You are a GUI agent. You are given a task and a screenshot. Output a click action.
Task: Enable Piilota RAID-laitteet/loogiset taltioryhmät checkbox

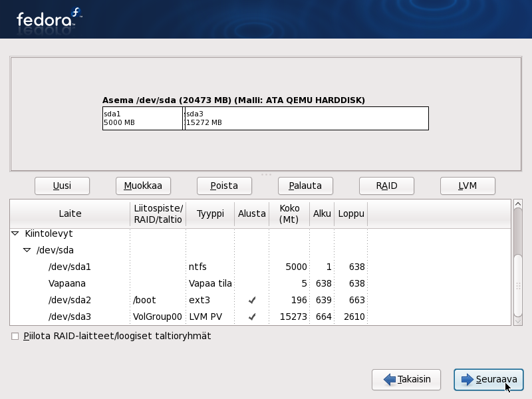pyautogui.click(x=15, y=336)
